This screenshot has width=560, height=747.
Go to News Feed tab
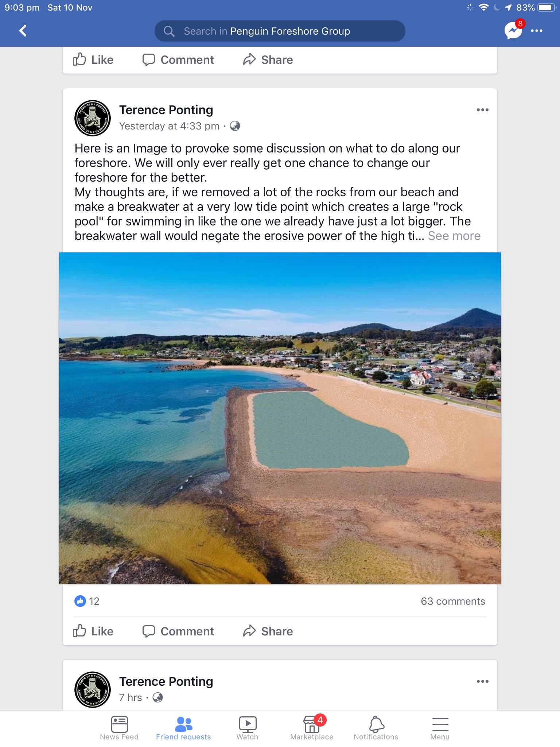(119, 728)
